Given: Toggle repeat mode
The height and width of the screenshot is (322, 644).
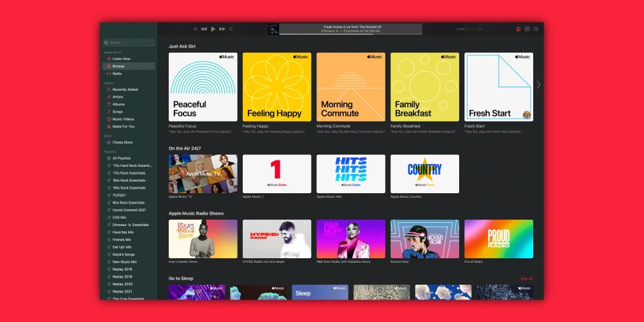Looking at the screenshot, I should click(231, 29).
